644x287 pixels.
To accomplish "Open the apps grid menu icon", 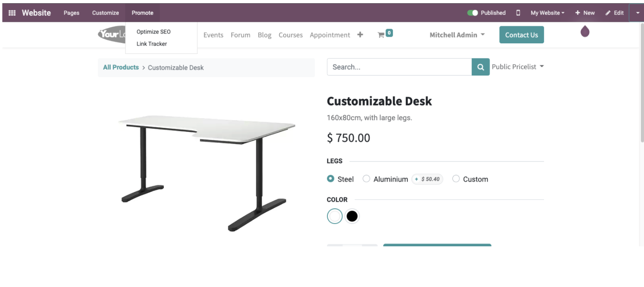I will click(x=12, y=13).
